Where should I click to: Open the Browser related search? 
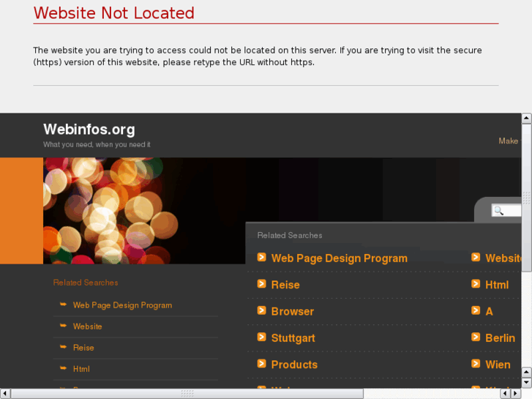(x=293, y=311)
